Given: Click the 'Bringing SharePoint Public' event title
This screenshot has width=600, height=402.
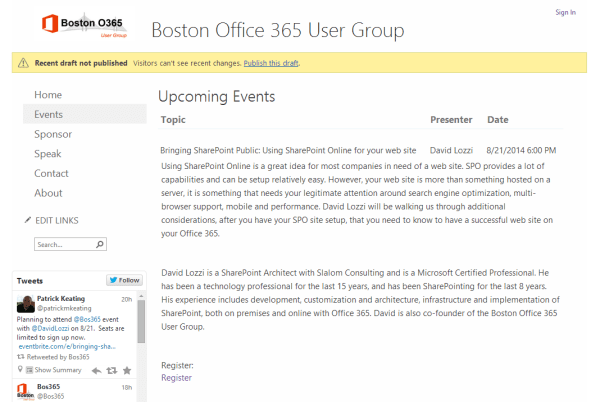Looking at the screenshot, I should (x=288, y=150).
